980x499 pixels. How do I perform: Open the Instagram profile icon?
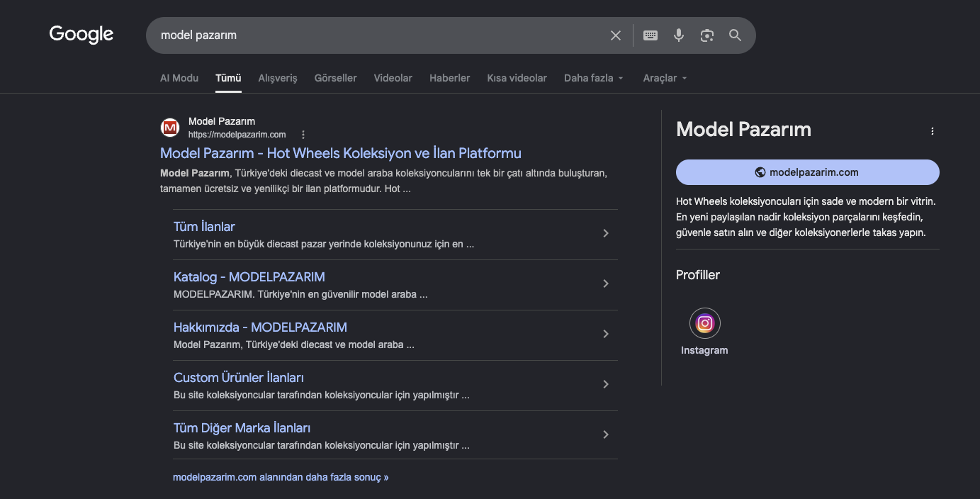704,324
